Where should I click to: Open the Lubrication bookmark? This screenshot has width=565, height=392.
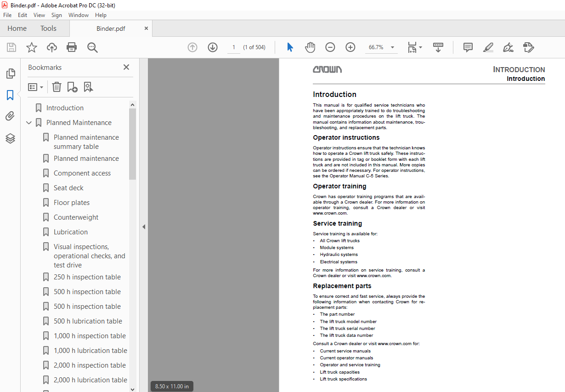coord(71,232)
